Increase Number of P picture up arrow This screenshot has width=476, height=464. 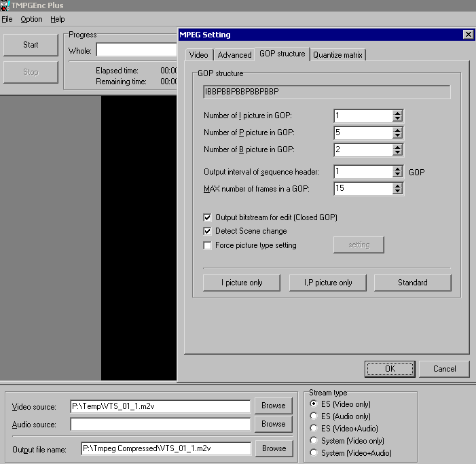[x=397, y=130]
